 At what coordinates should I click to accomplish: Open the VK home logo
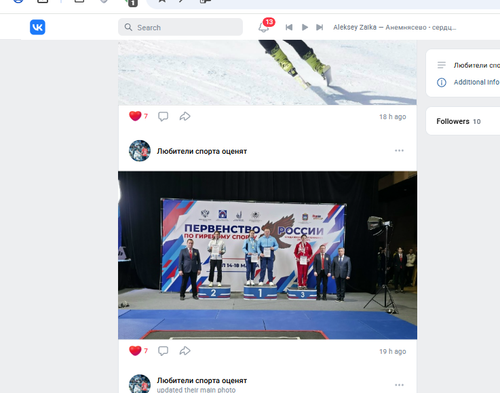37,27
